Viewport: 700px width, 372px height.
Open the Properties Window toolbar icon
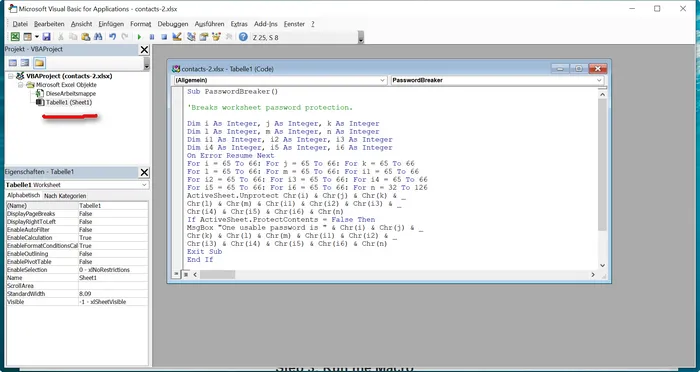tap(204, 37)
